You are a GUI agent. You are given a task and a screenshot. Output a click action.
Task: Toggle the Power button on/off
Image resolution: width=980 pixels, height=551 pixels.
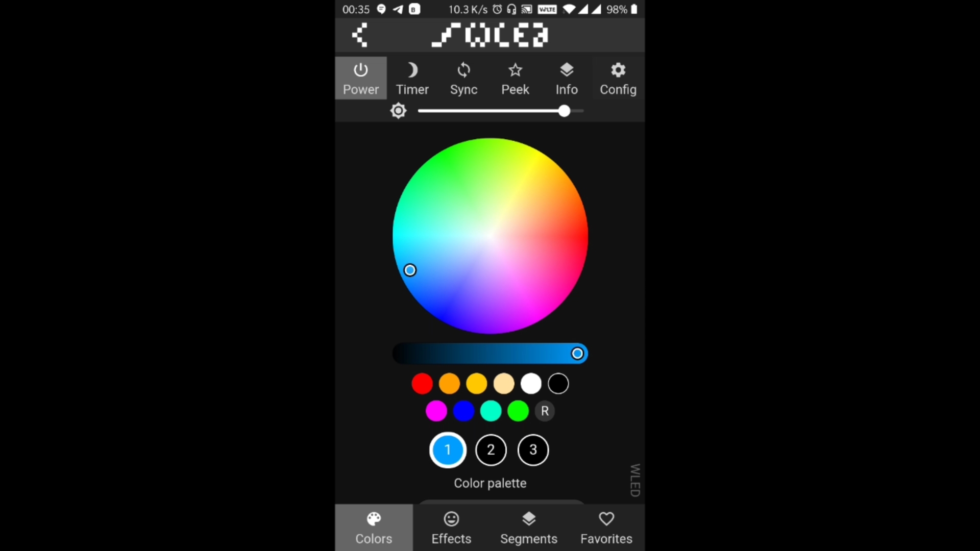coord(361,78)
